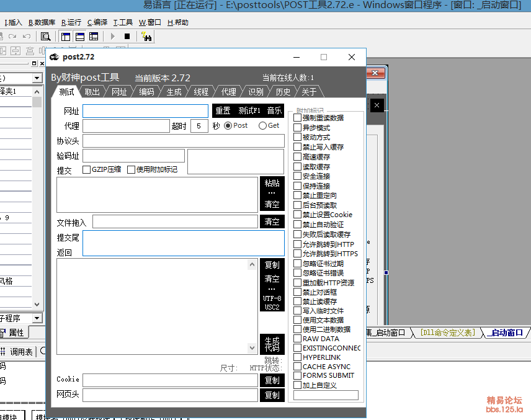The height and width of the screenshot is (420, 531).
Task: Click the binoculars help search icon
Action: pos(147,37)
